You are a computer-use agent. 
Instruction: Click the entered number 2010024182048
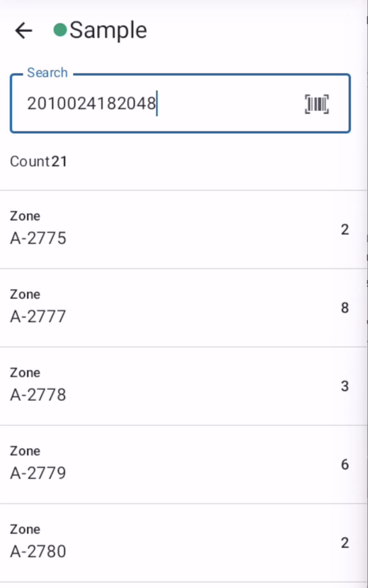point(91,103)
